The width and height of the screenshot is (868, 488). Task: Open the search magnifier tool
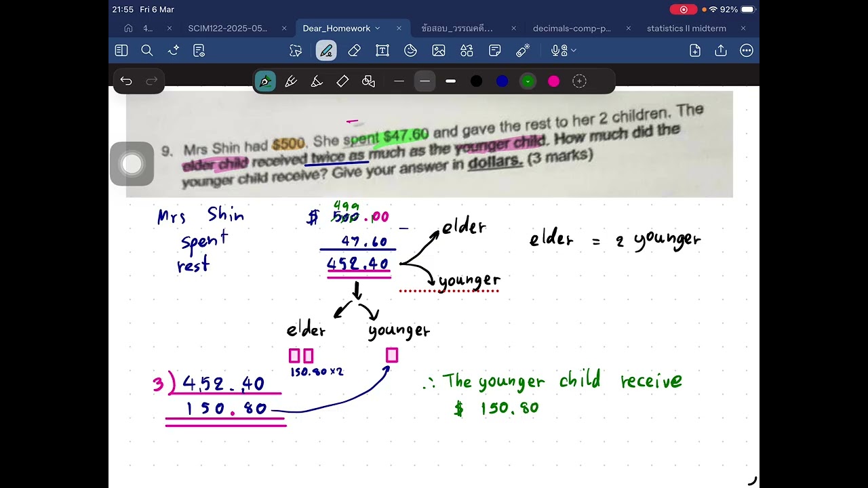click(x=147, y=50)
